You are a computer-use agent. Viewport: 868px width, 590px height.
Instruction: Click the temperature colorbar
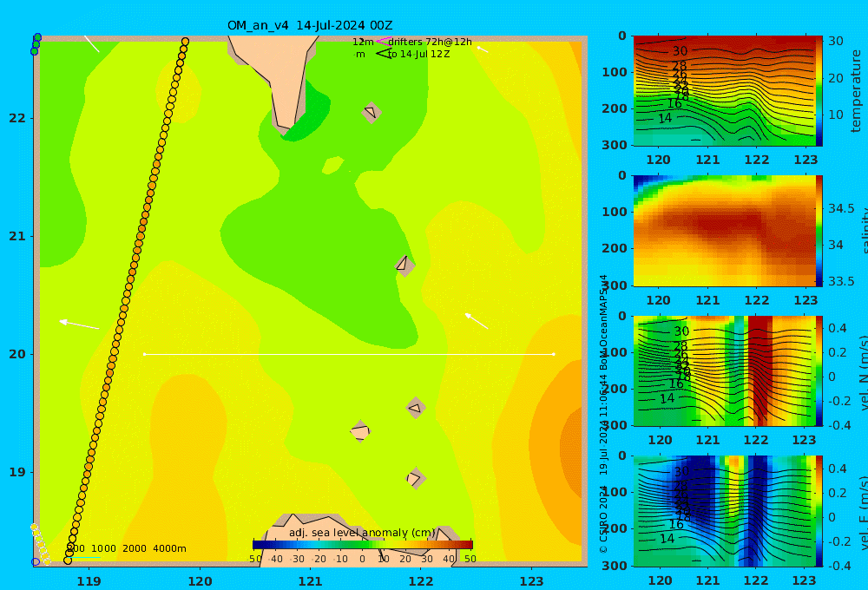(x=819, y=91)
